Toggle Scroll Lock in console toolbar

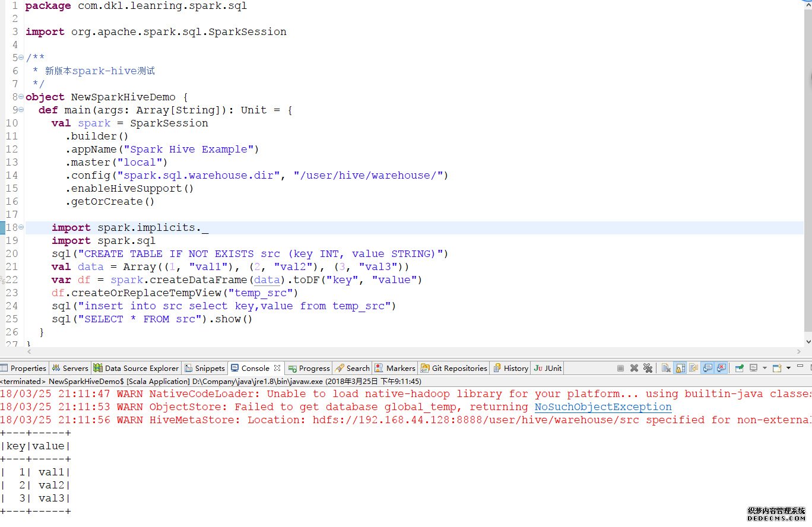pos(680,368)
